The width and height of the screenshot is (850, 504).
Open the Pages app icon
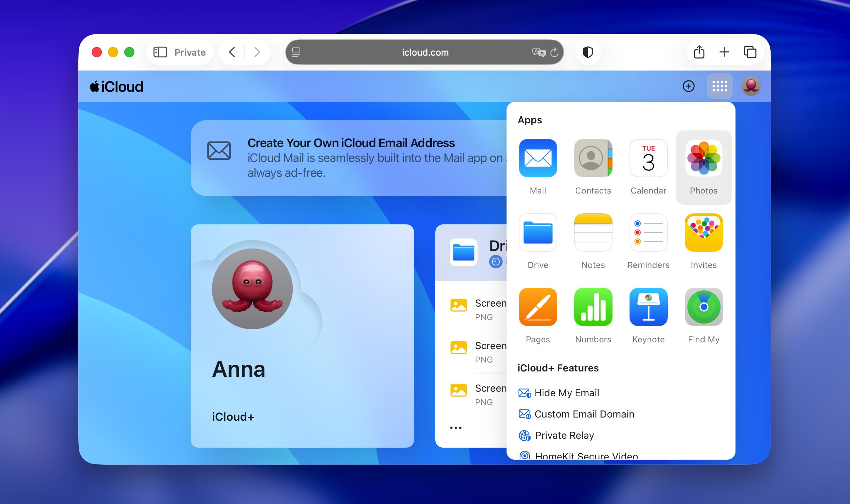[538, 307]
